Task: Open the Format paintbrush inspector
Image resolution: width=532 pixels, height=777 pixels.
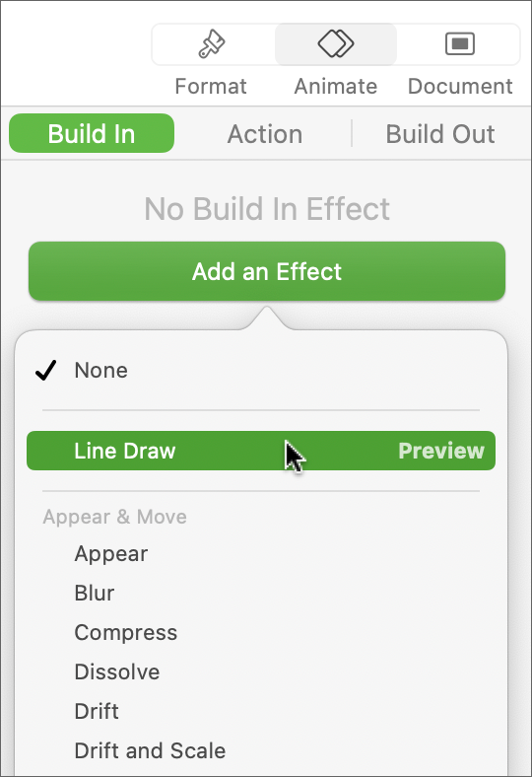Action: pos(212,44)
